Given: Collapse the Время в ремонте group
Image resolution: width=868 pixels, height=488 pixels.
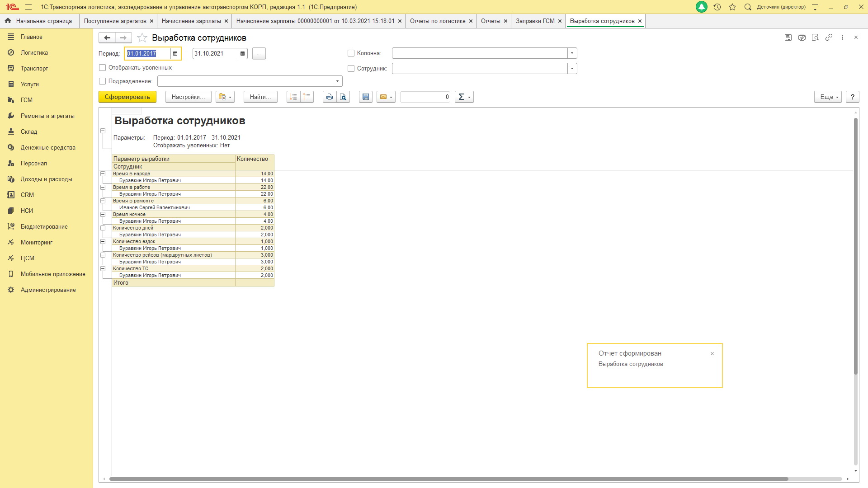Looking at the screenshot, I should pyautogui.click(x=103, y=201).
